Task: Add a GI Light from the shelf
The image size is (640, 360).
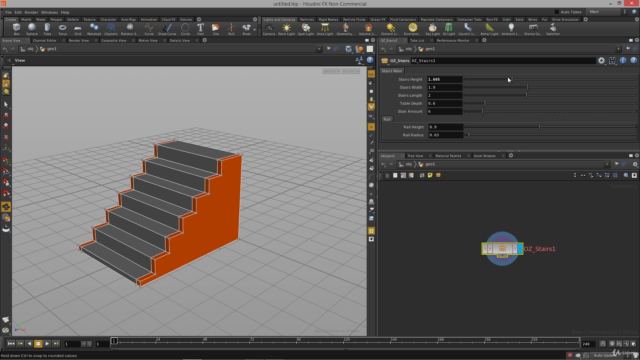Action: 449,29
